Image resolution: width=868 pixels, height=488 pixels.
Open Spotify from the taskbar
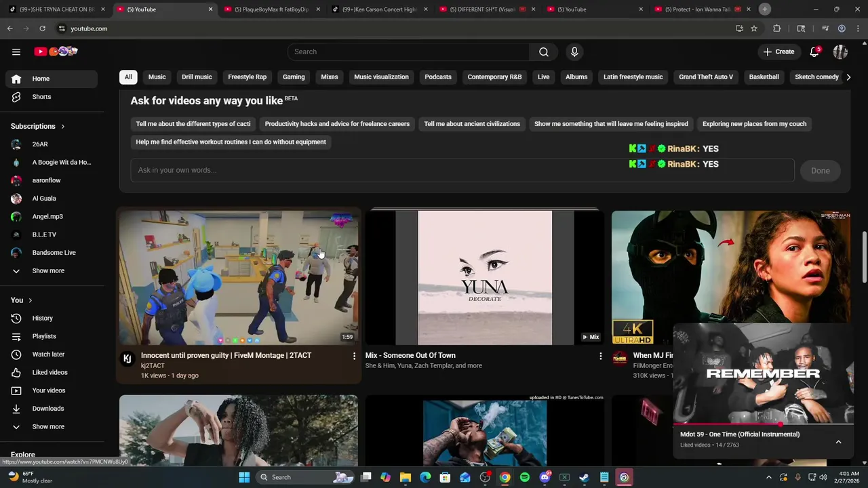pos(525,477)
